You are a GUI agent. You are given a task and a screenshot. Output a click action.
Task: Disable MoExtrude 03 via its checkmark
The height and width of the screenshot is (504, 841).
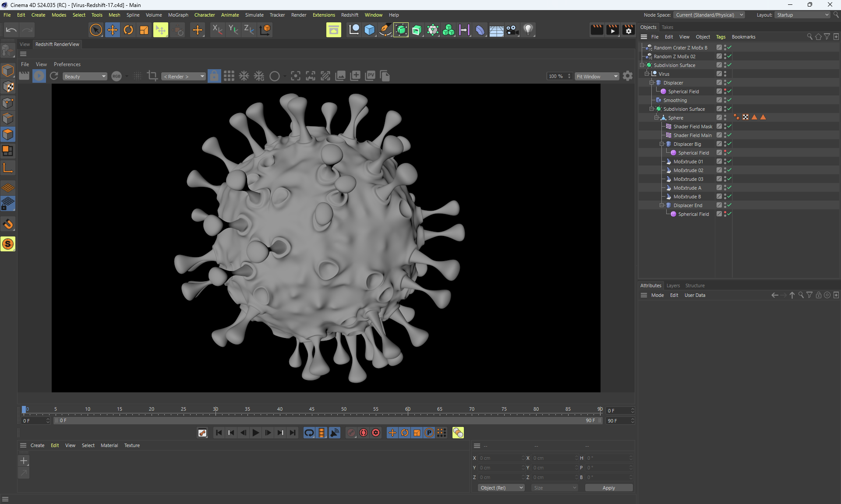[729, 179]
